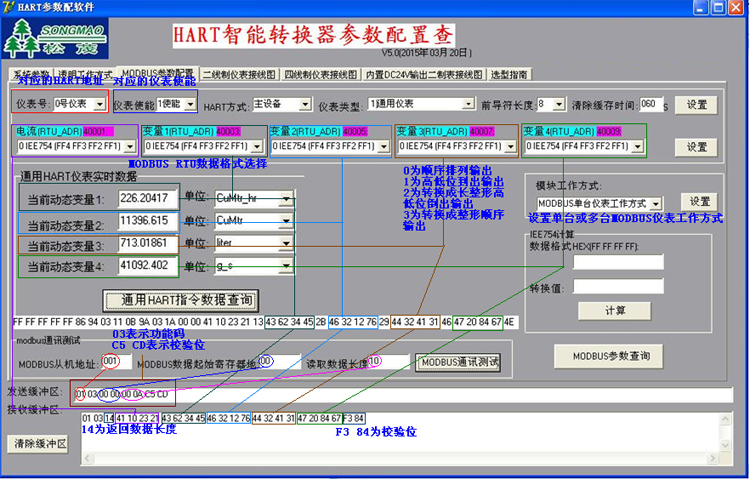Click the 计算 button
Viewport: 750px width, 479px height.
tap(615, 311)
